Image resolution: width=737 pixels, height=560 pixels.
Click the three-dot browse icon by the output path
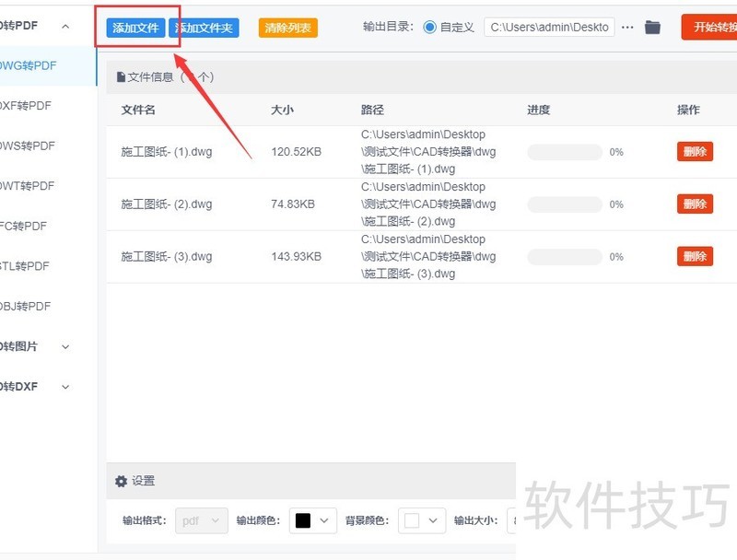627,28
